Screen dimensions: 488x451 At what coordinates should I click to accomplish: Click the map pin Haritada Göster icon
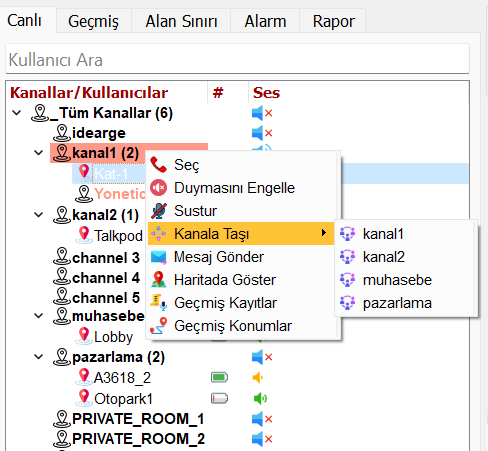coord(158,280)
